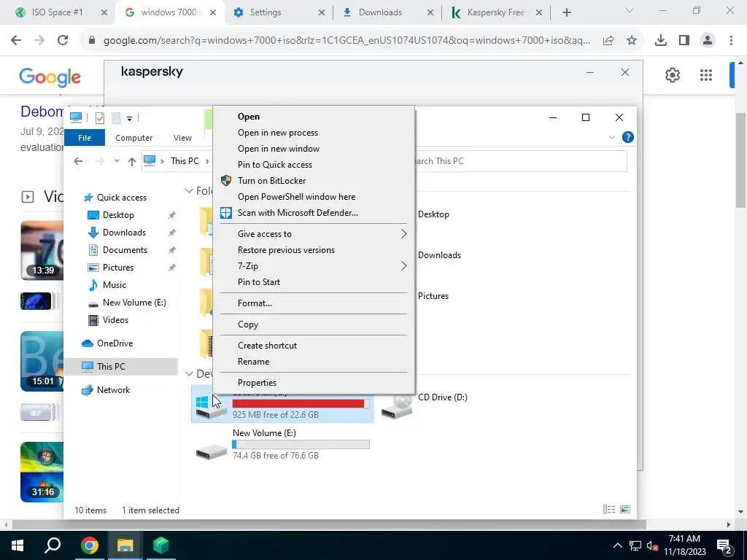Image resolution: width=747 pixels, height=560 pixels.
Task: Click the Search This PC field
Action: 519,161
